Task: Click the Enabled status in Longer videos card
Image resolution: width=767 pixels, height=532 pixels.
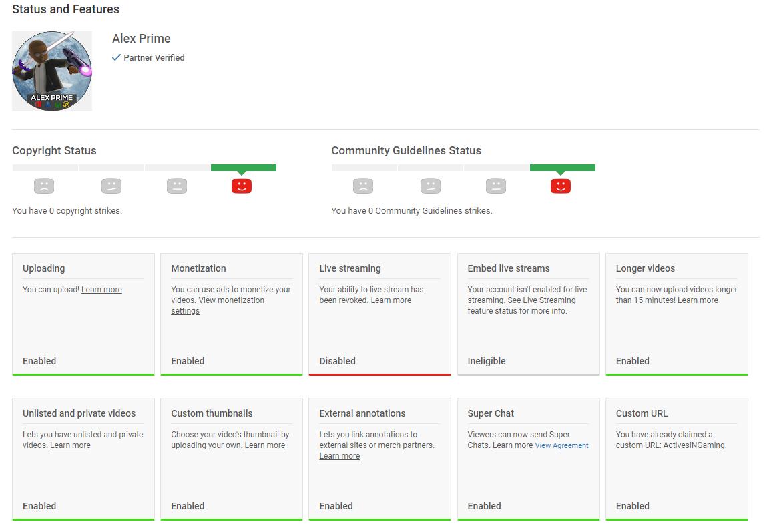Action: tap(632, 361)
